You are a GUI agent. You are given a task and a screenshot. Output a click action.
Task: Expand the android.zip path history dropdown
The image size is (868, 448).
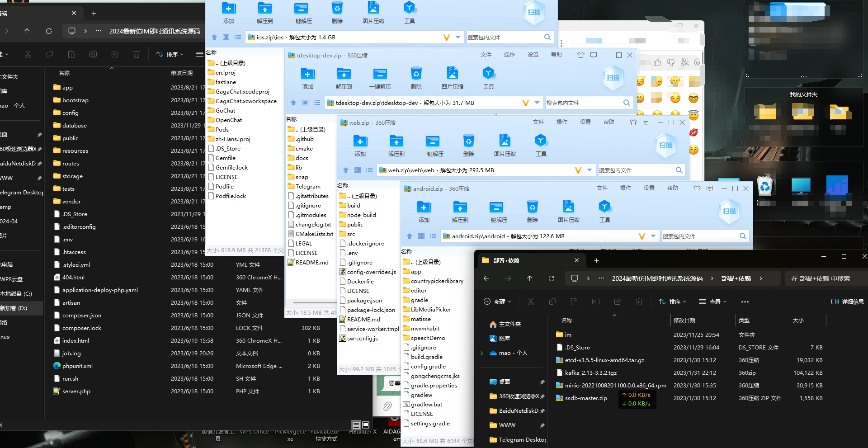point(653,236)
